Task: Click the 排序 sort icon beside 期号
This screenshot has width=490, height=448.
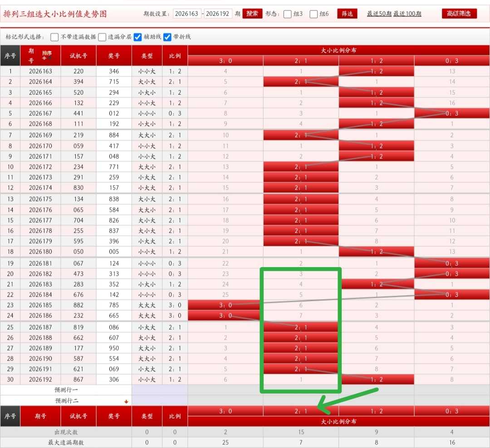Action: tap(47, 55)
